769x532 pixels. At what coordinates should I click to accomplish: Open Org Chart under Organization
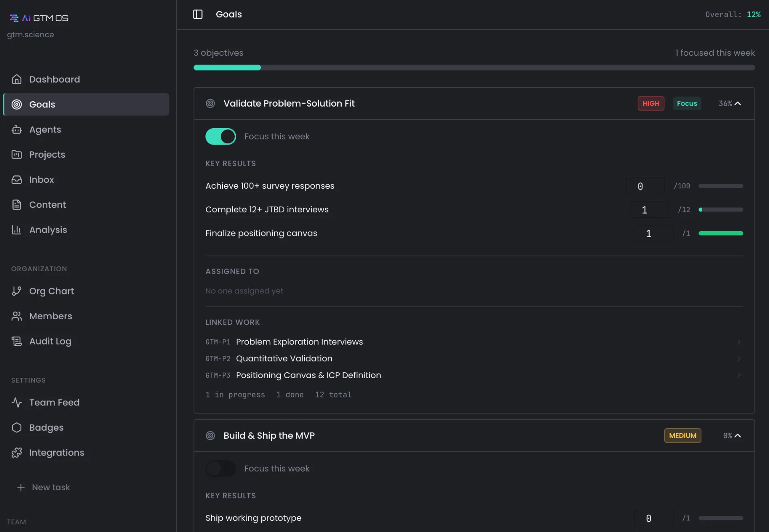86,291
